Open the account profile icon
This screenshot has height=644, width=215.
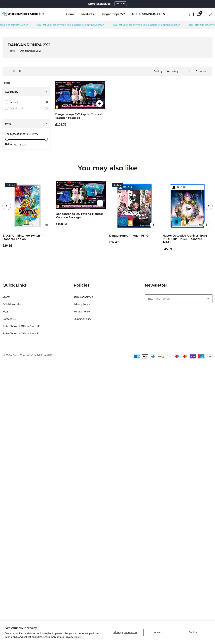click(211, 14)
